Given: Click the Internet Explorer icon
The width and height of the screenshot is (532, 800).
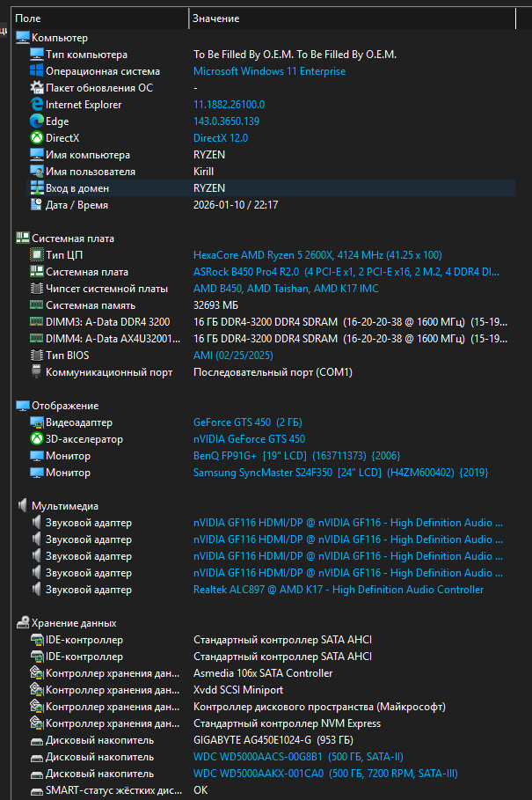Looking at the screenshot, I should coord(37,104).
